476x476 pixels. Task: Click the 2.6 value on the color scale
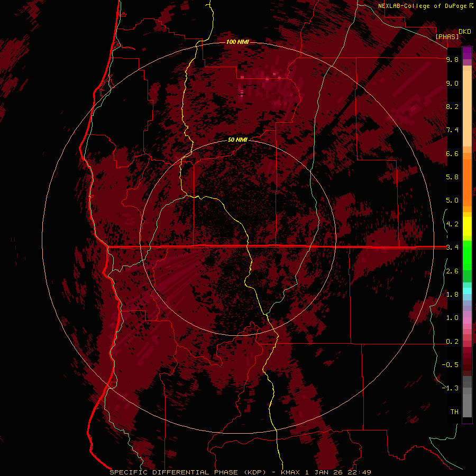point(452,271)
